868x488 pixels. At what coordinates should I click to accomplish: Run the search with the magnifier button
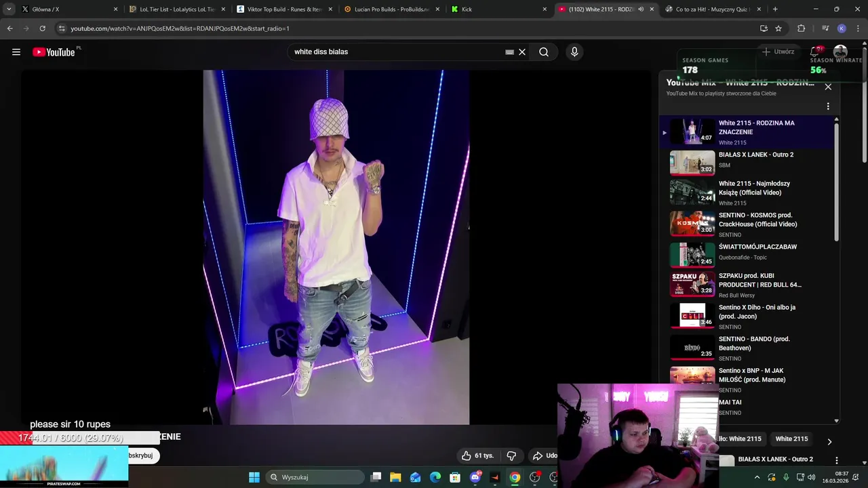point(544,52)
